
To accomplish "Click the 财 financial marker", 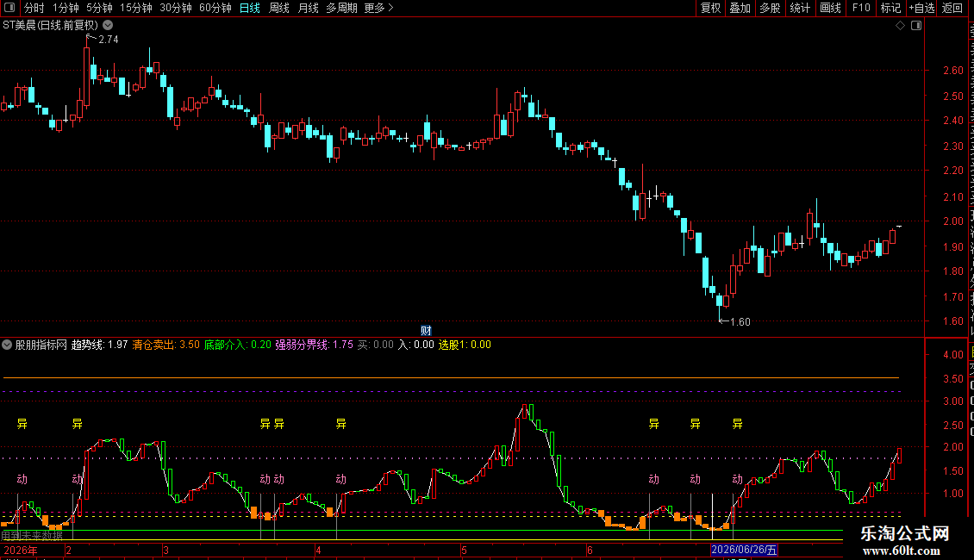I will (x=426, y=331).
